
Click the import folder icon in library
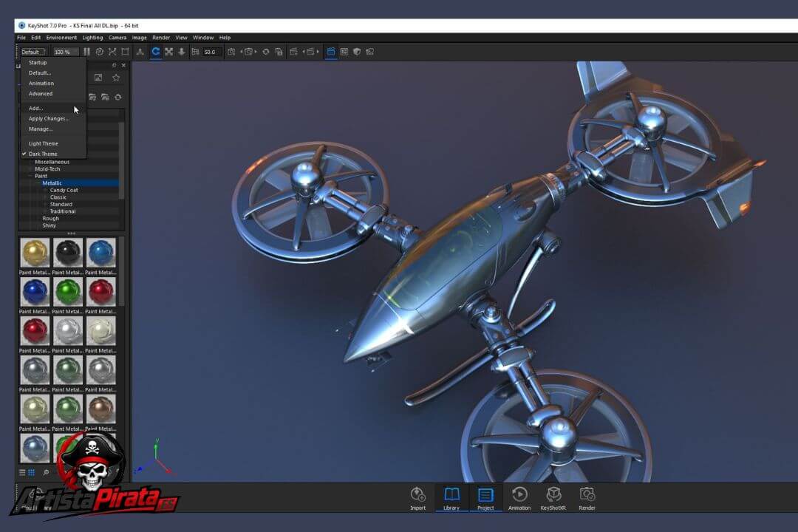tap(92, 98)
